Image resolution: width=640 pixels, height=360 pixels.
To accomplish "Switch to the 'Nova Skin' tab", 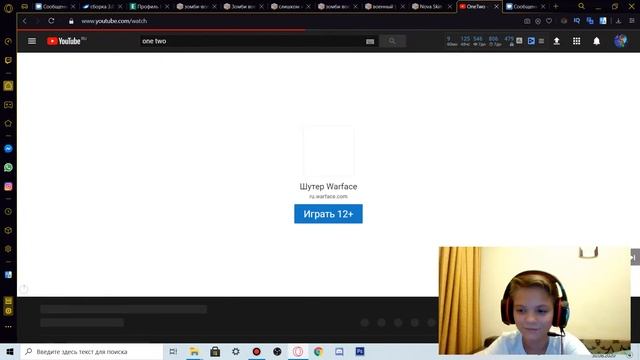I will [x=431, y=7].
